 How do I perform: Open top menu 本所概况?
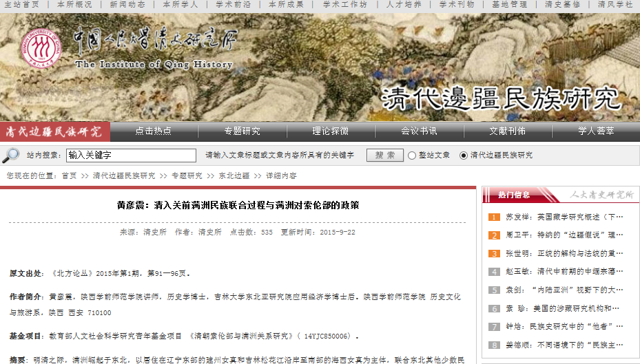pos(74,5)
